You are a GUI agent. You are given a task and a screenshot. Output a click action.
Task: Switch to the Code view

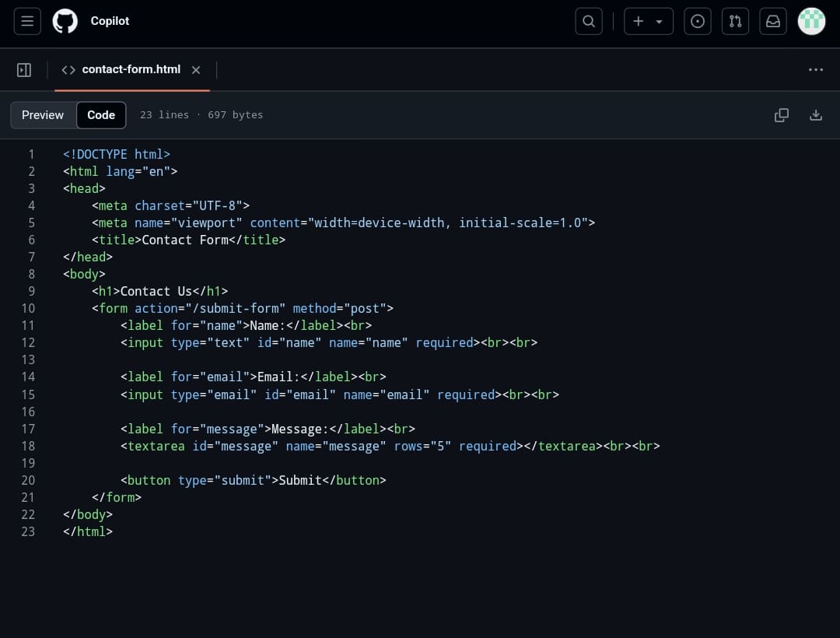[x=101, y=115]
